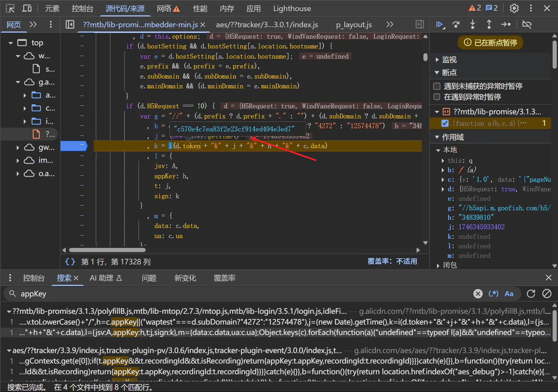Refresh the search results
558x392 pixels.
click(x=531, y=294)
